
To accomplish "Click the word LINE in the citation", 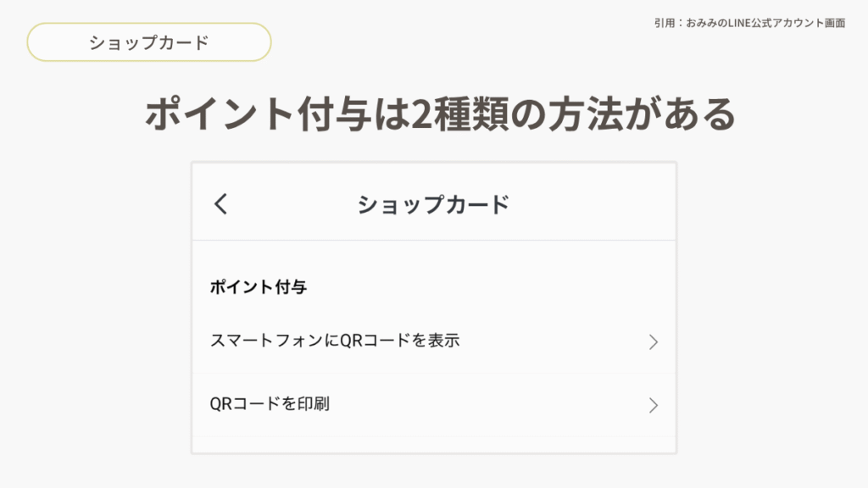I will point(733,23).
